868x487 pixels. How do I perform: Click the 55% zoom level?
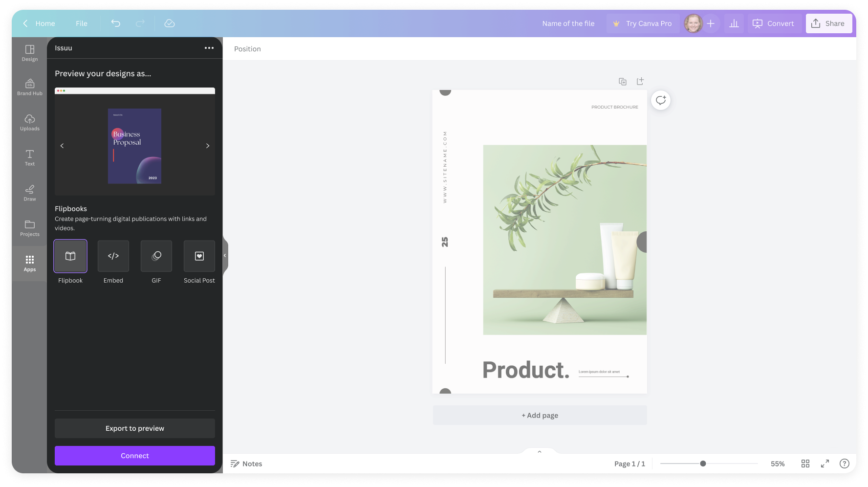point(778,464)
